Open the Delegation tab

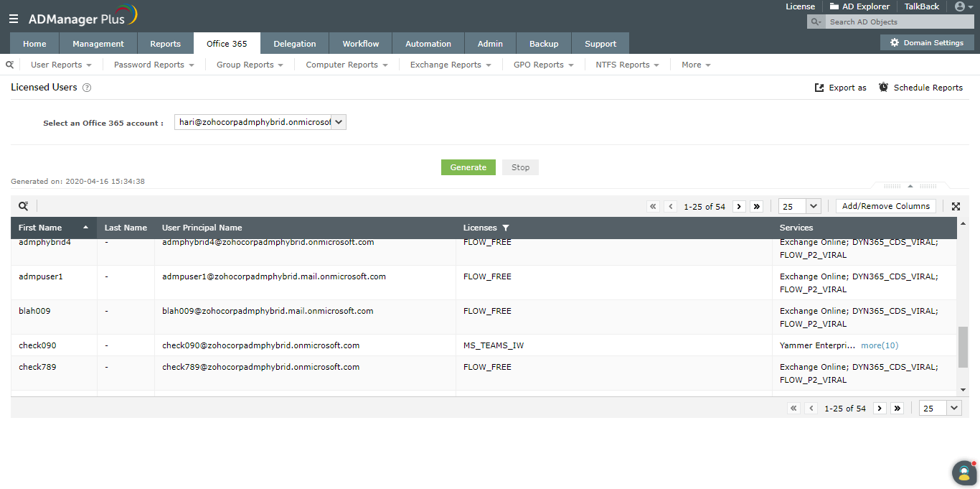coord(295,43)
